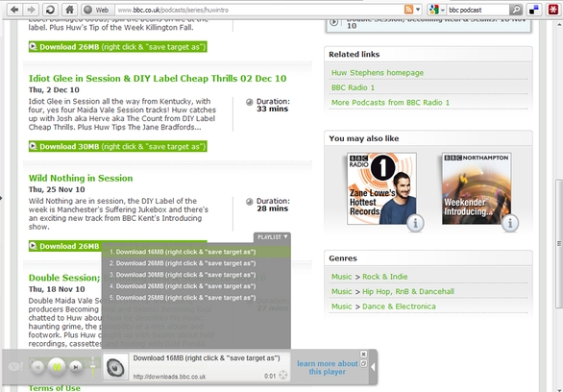This screenshot has width=563, height=392.
Task: Close the media player bar
Action: coord(363,355)
